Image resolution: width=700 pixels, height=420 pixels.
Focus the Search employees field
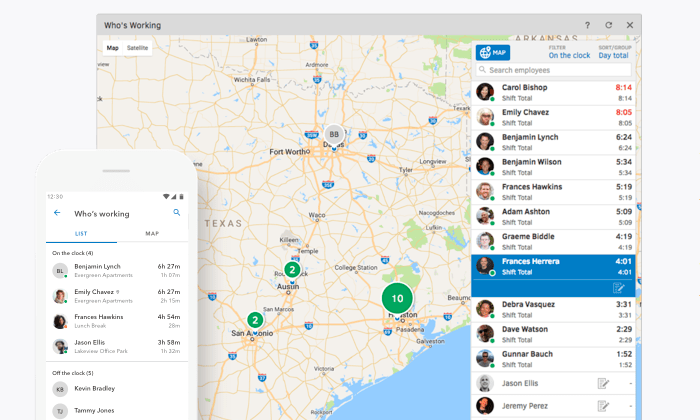tap(554, 70)
